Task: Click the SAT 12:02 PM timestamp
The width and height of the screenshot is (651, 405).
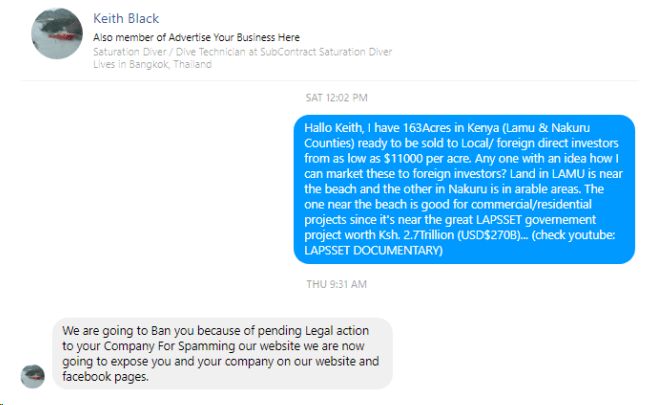Action: (x=336, y=98)
